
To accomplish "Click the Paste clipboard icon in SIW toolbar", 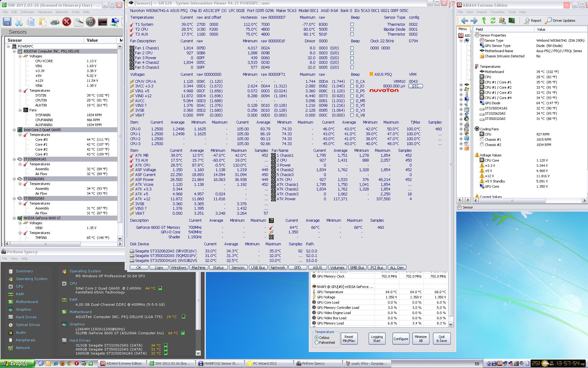I will click(43, 22).
